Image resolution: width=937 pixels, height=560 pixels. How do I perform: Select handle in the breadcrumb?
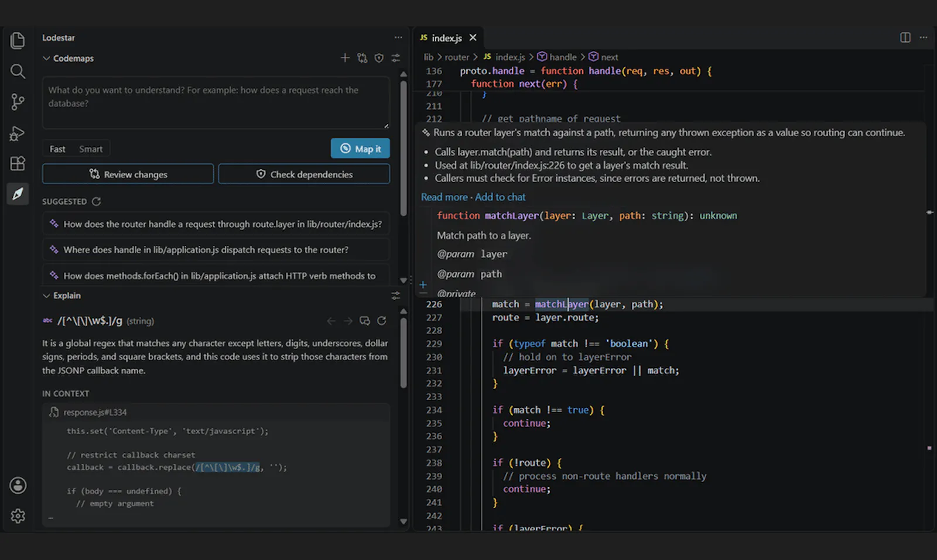point(557,57)
